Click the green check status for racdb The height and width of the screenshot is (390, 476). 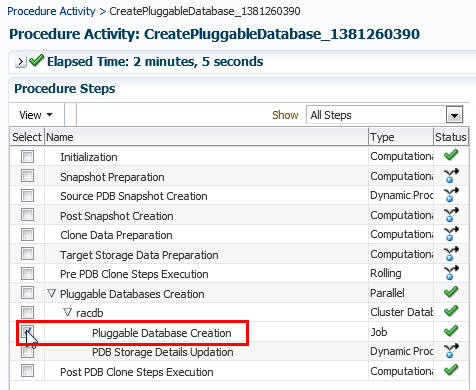451,311
